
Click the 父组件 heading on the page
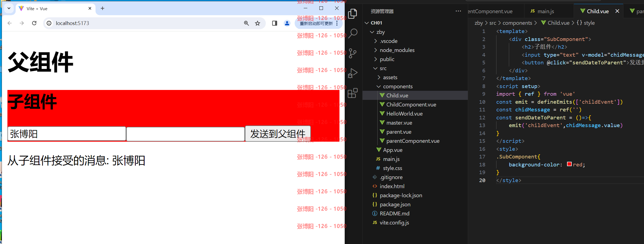[x=40, y=62]
